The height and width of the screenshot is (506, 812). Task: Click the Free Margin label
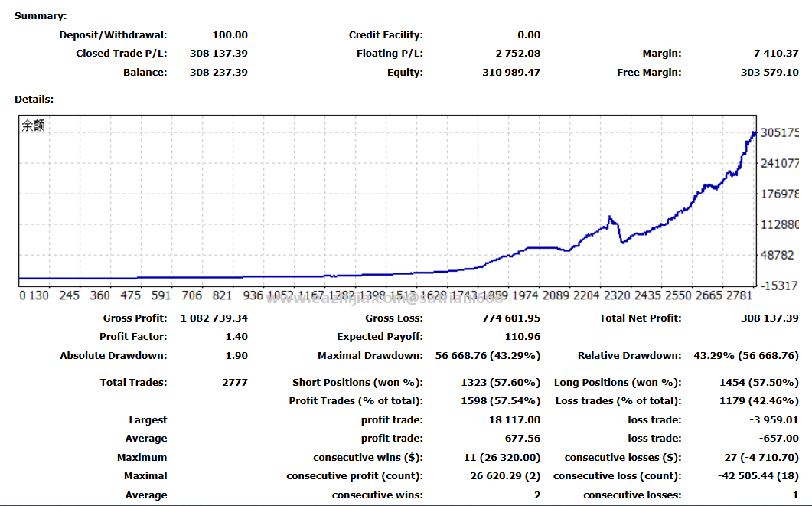click(650, 73)
